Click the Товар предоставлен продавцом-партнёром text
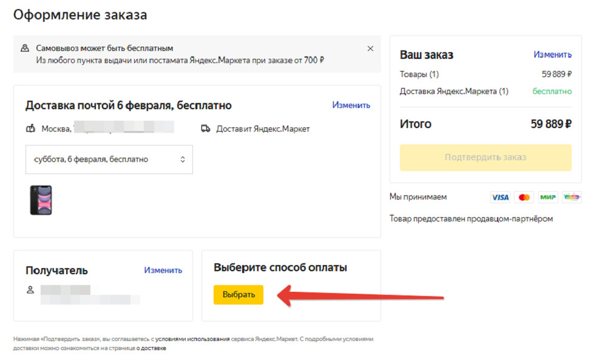 tap(471, 219)
